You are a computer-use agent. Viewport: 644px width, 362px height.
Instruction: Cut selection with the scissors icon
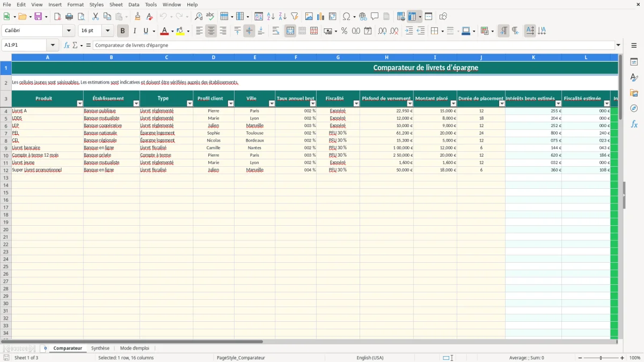tap(96, 17)
